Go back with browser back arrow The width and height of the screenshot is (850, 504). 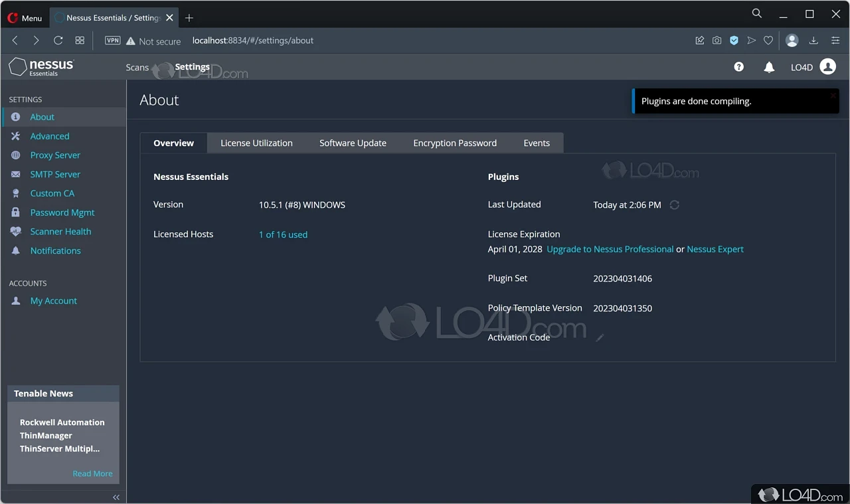point(15,41)
